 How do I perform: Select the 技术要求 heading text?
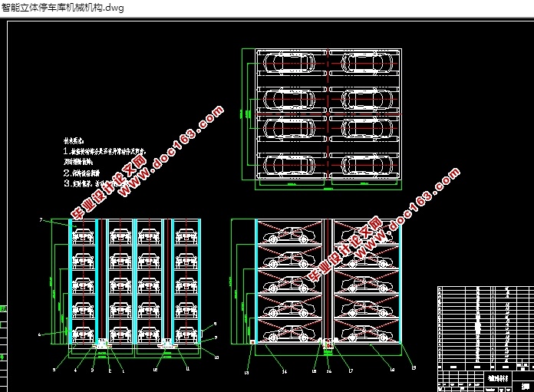tap(73, 140)
